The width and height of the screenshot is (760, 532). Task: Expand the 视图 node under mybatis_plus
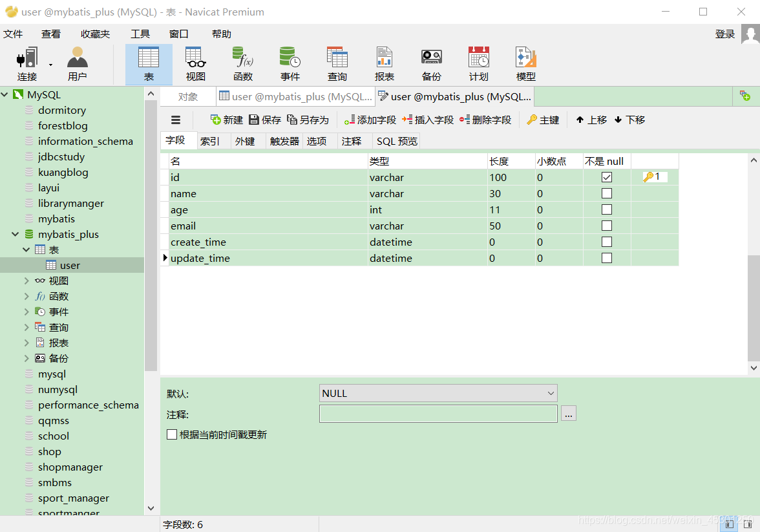click(26, 281)
